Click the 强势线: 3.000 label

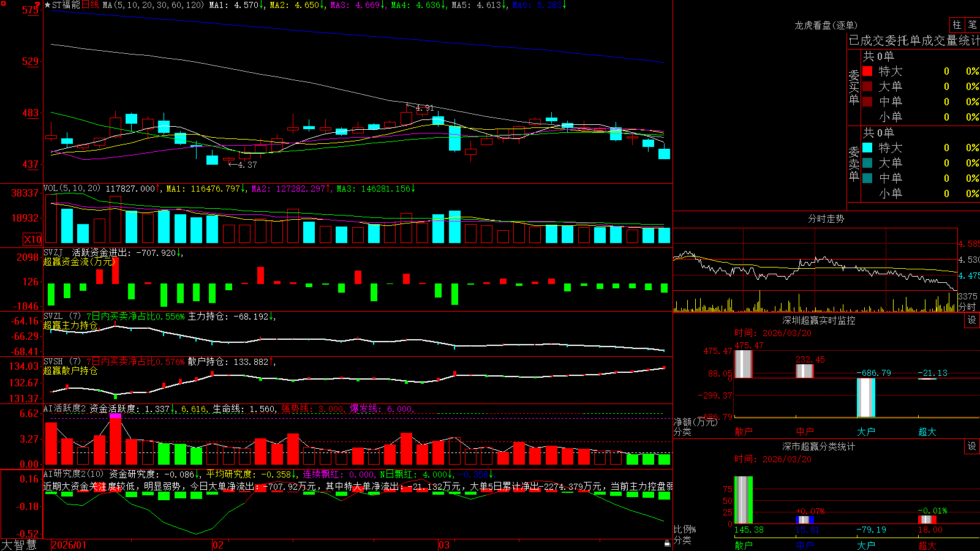point(313,408)
